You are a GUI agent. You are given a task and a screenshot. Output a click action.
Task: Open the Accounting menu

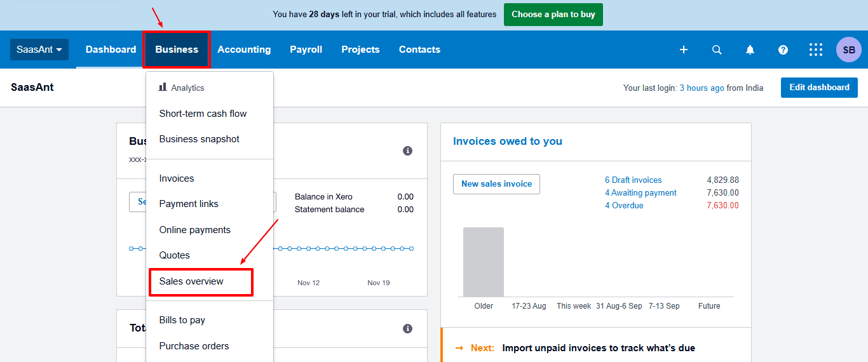click(244, 50)
